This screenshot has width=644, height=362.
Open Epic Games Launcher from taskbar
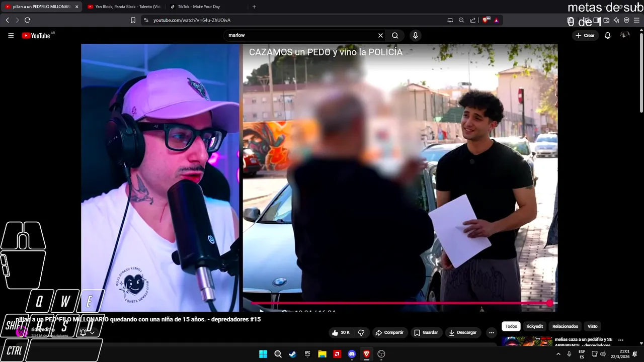(307, 354)
